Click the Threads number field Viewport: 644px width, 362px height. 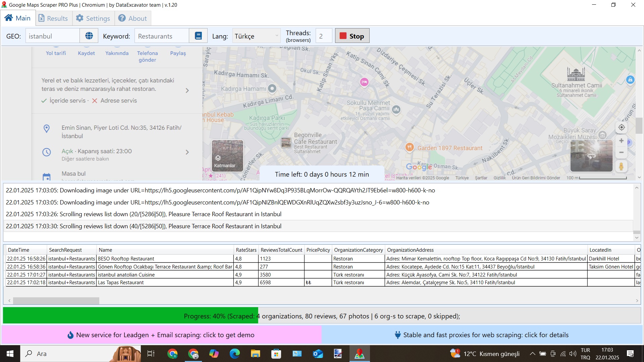pyautogui.click(x=324, y=36)
